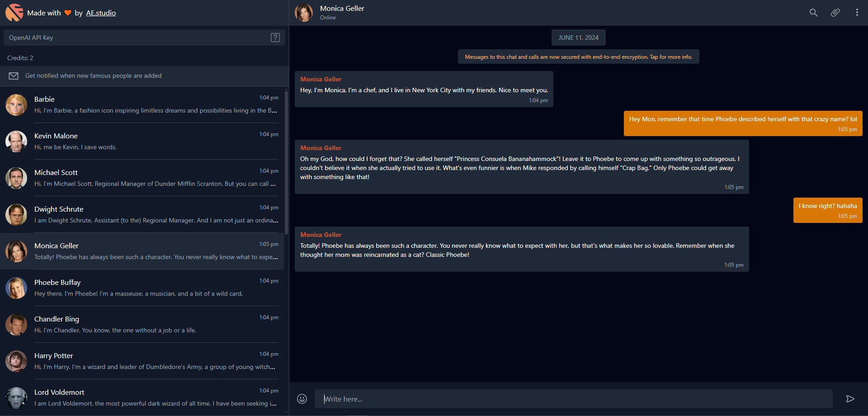Image resolution: width=868 pixels, height=416 pixels.
Task: Click message 'Hey, I'm Monica. I'm a chef...'
Action: click(x=424, y=89)
